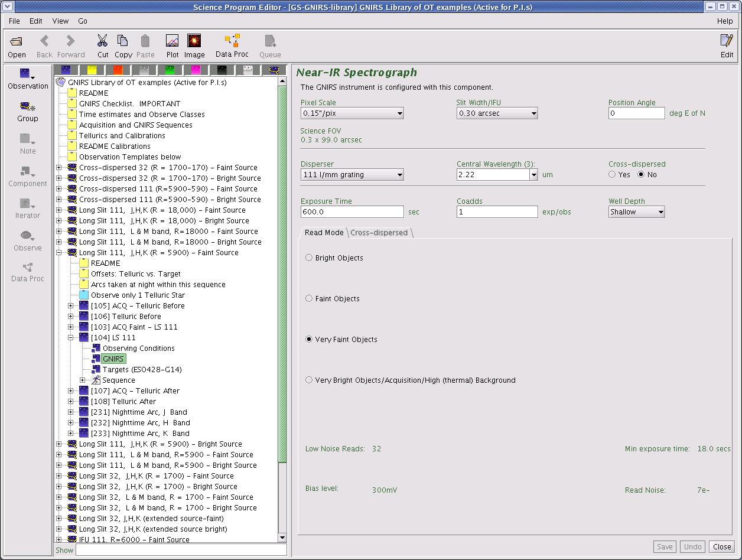The width and height of the screenshot is (742, 560).
Task: Click the tree vertical scrollbar down arrow
Action: point(282,537)
